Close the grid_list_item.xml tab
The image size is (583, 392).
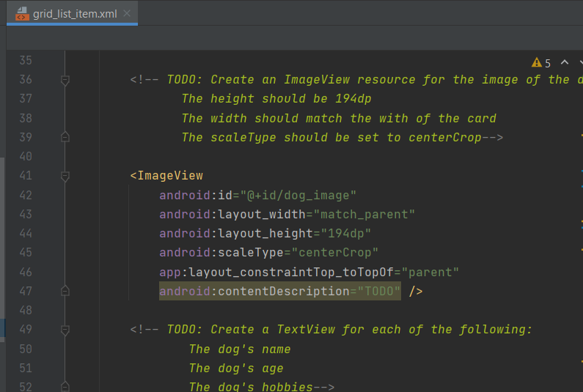(127, 13)
